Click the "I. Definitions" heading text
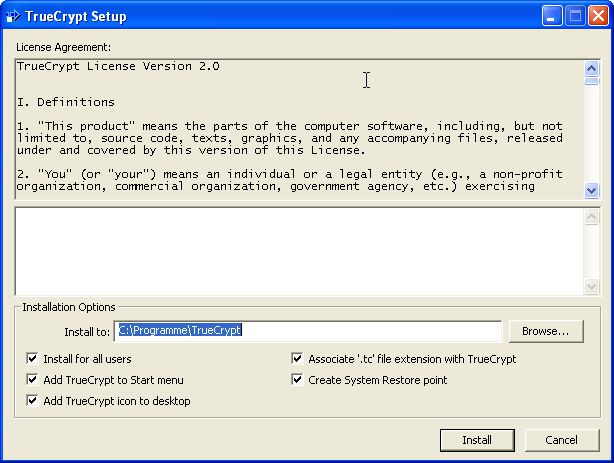 66,102
